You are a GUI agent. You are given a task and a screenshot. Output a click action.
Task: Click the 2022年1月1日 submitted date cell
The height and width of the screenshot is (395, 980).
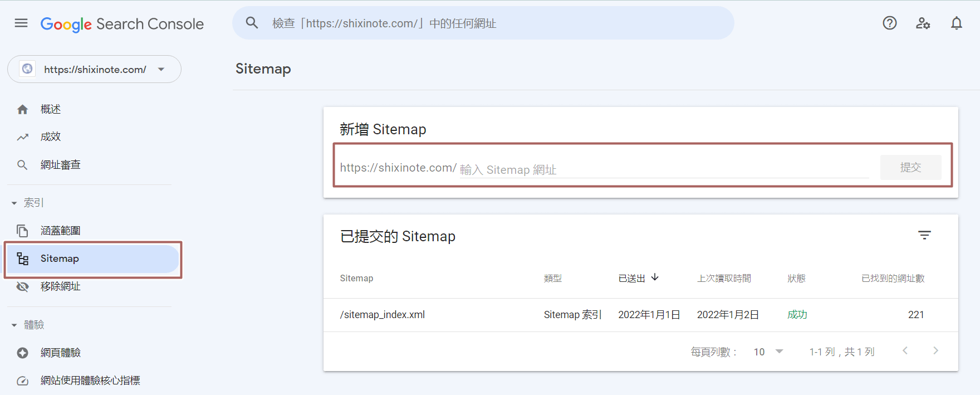(649, 315)
